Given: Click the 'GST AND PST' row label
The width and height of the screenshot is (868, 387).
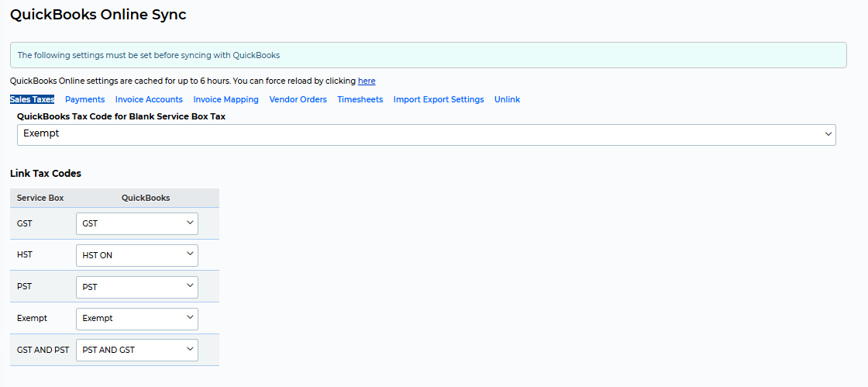Looking at the screenshot, I should 43,350.
